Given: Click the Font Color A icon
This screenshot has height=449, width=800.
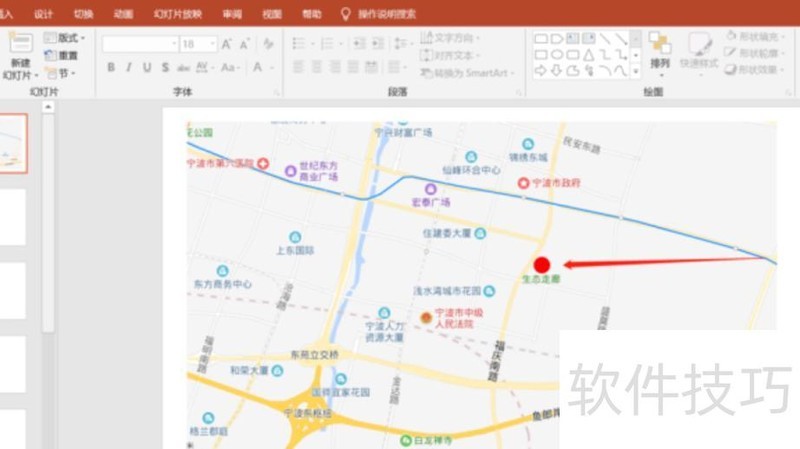Looking at the screenshot, I should tap(258, 67).
